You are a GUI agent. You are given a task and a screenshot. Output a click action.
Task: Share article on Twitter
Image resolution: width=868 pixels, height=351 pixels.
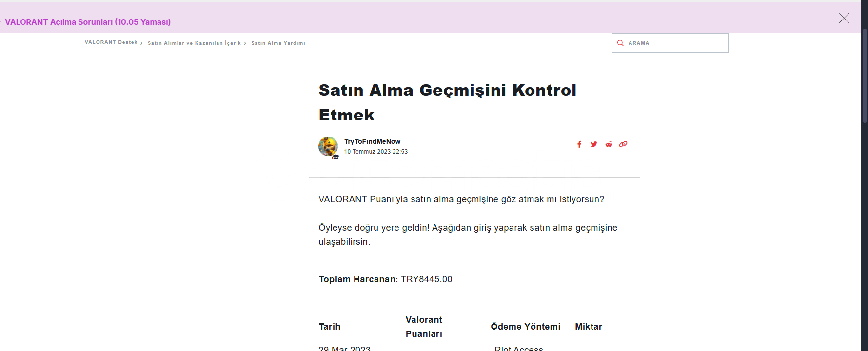pyautogui.click(x=594, y=144)
